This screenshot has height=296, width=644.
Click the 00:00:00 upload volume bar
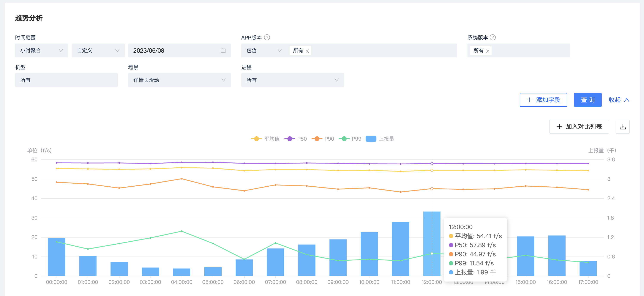(57, 257)
